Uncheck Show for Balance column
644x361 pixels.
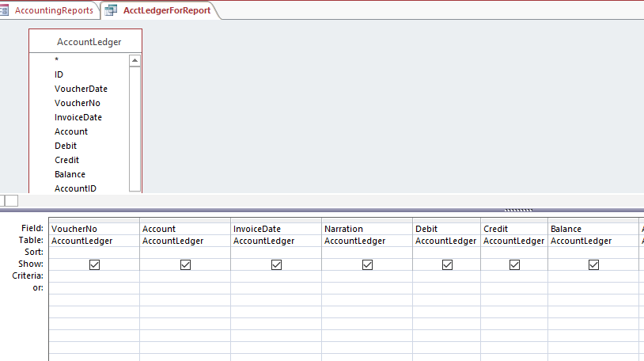pos(593,264)
